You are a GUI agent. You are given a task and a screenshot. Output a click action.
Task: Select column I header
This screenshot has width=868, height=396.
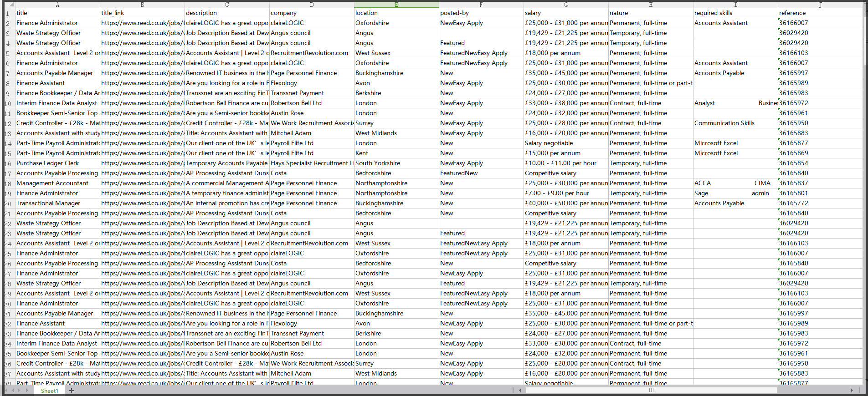(735, 5)
